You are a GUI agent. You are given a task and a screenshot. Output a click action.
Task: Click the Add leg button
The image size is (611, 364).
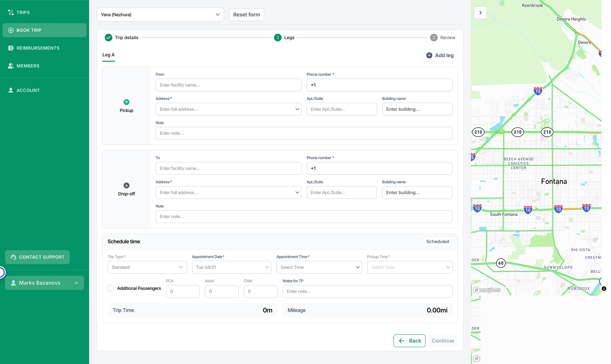pos(440,55)
